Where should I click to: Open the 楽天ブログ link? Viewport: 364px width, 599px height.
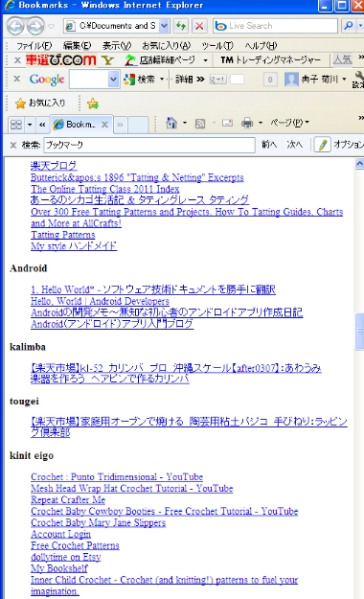(x=54, y=166)
